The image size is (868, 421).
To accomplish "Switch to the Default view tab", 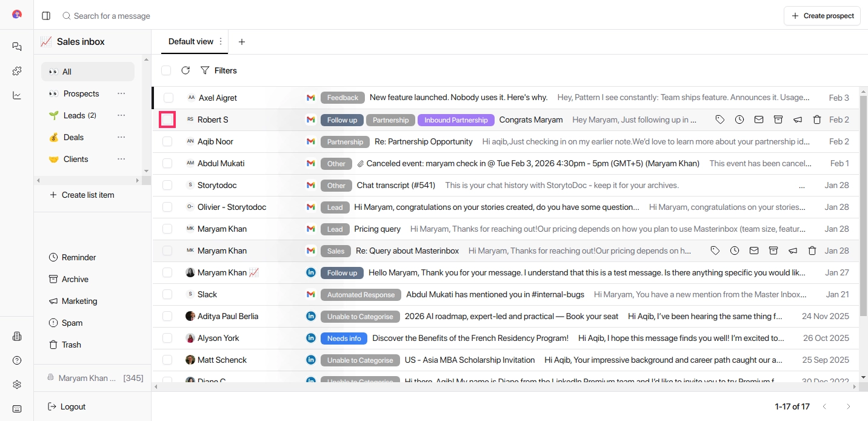I will (x=192, y=41).
